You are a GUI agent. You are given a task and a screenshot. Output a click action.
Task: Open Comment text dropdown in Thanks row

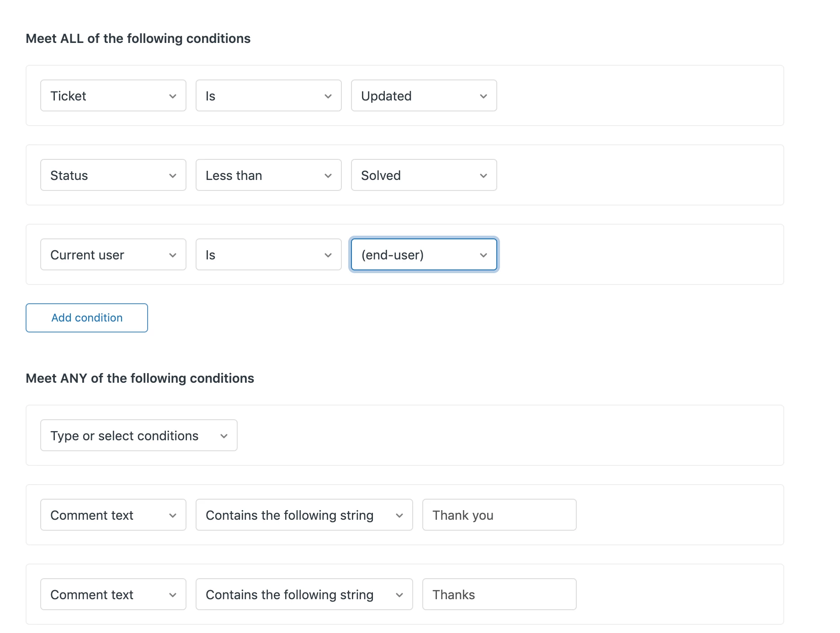tap(113, 595)
